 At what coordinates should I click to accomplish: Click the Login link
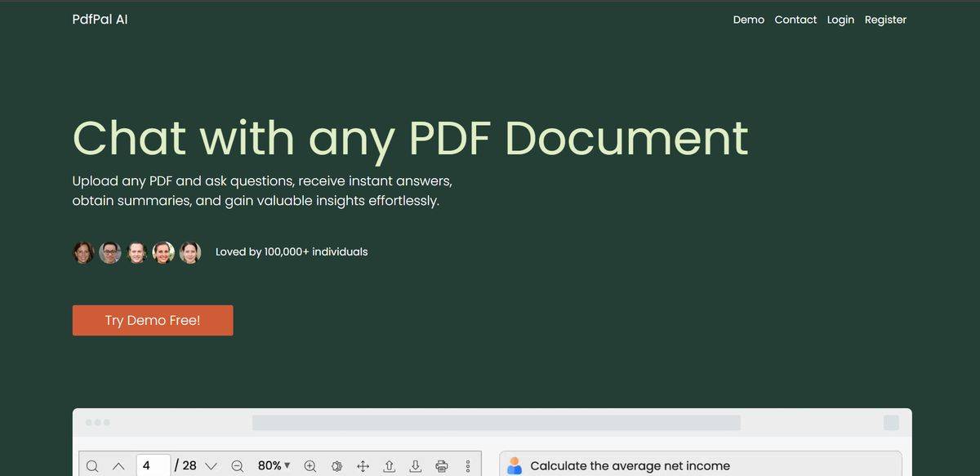click(x=840, y=20)
